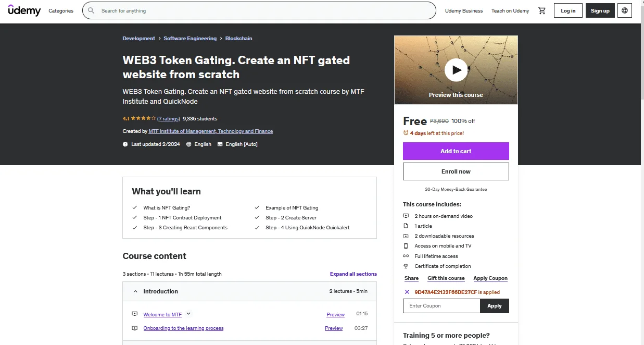Open the Udemy logo home link
The height and width of the screenshot is (345, 644).
click(x=24, y=10)
